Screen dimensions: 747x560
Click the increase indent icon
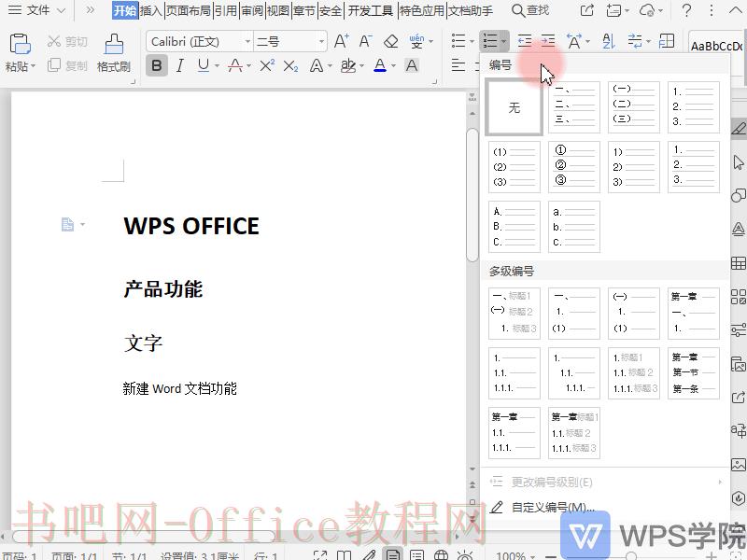[548, 41]
